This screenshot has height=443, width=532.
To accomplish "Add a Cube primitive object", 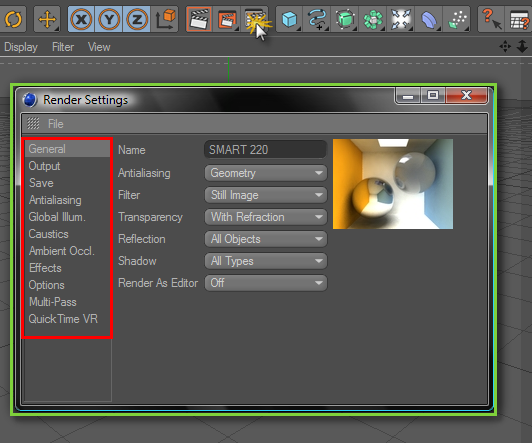I will click(289, 19).
